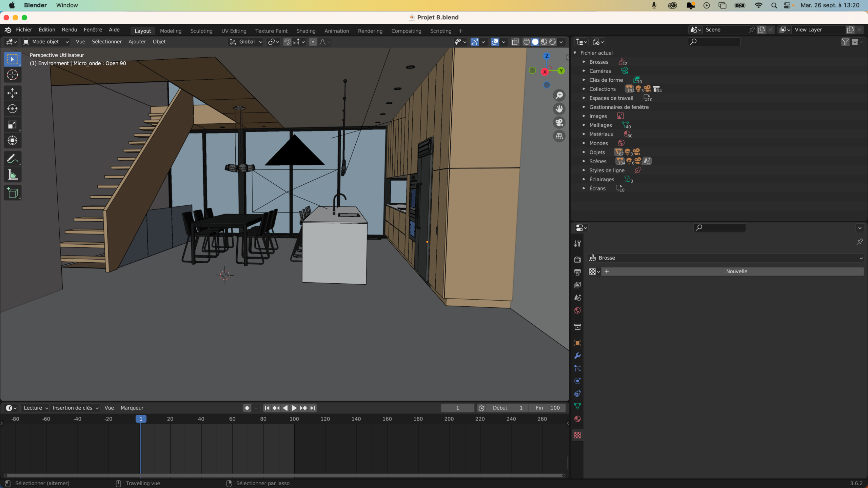Select the Add Cube tool
Image resolution: width=868 pixels, height=488 pixels.
click(x=13, y=193)
